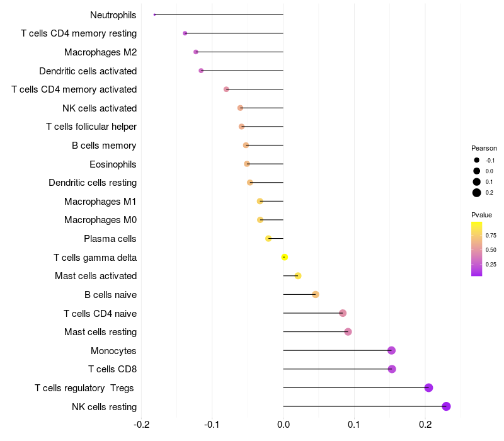Select the Monocytes data point
The height and width of the screenshot is (441, 504).
[391, 350]
